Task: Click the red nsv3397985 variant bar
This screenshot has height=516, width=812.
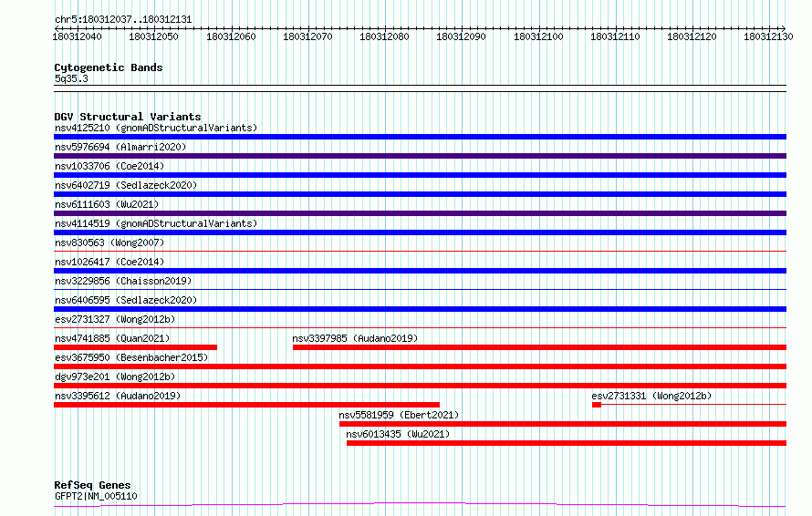Action: click(539, 347)
